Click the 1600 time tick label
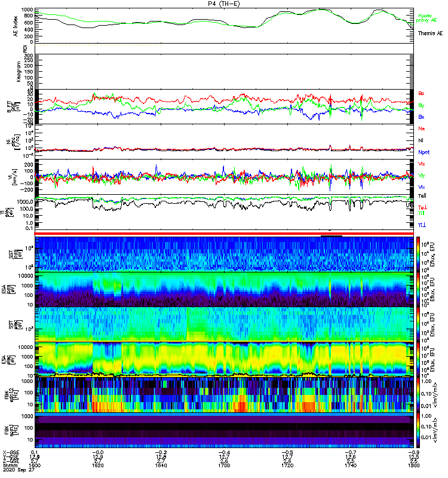 [35, 465]
